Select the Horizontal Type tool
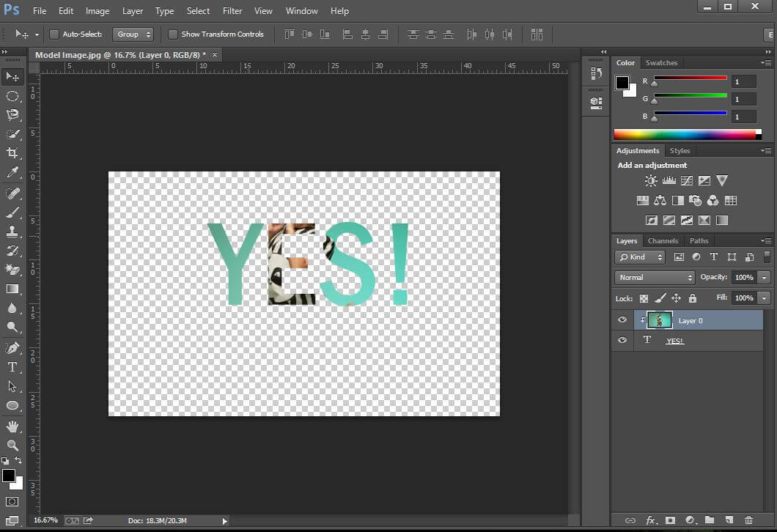 coord(12,367)
